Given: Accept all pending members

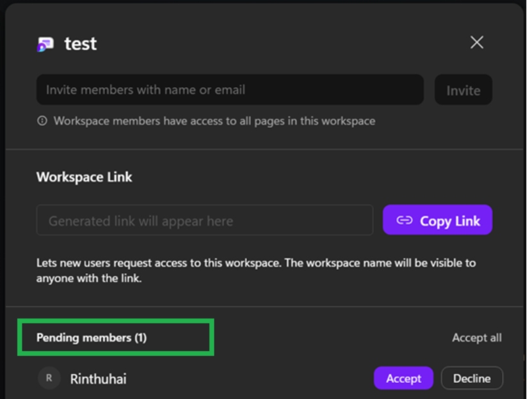Looking at the screenshot, I should 477,338.
